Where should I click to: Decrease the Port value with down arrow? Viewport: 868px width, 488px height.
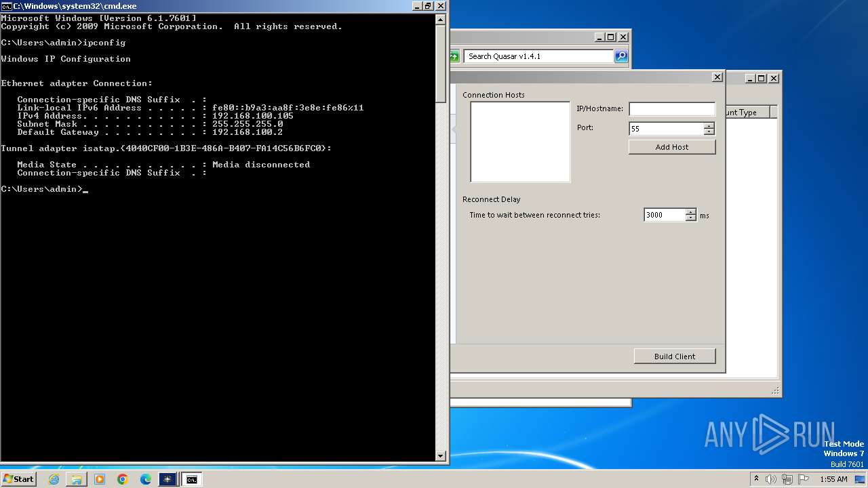coord(709,131)
